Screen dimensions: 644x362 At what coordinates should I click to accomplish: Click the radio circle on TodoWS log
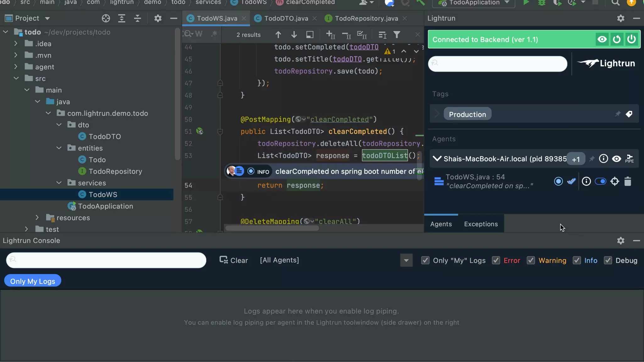click(x=558, y=181)
